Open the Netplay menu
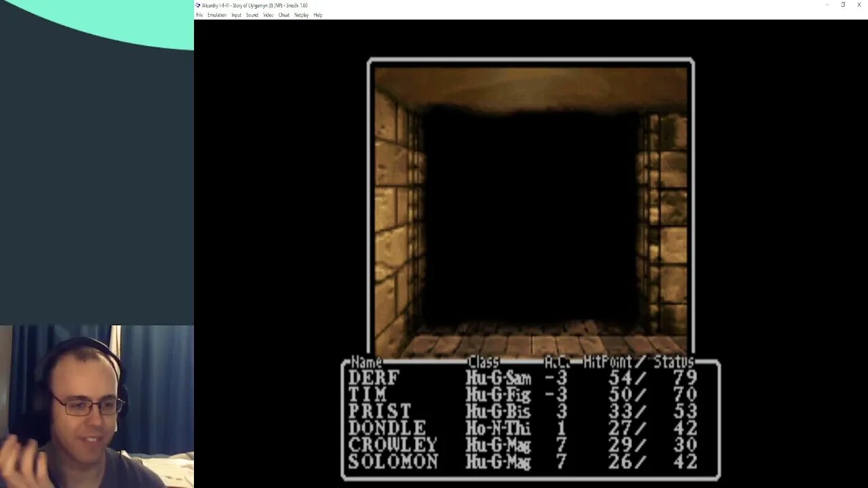The height and width of the screenshot is (488, 868). (301, 15)
